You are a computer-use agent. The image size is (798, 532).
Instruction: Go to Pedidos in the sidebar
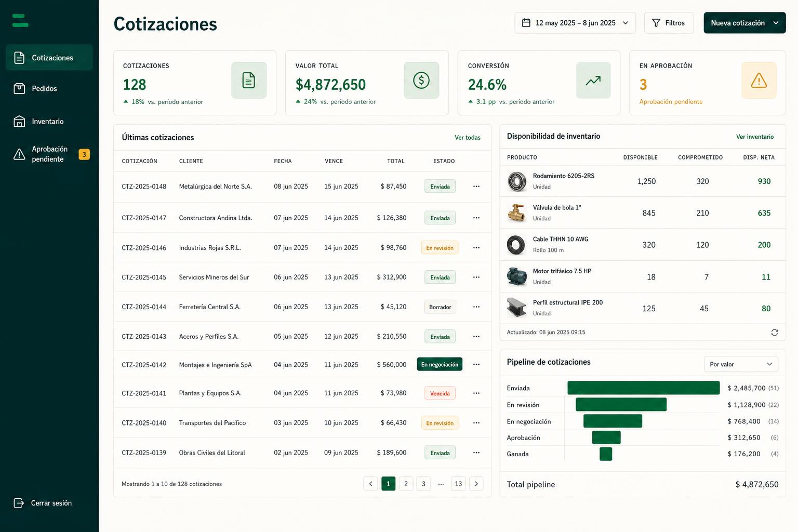[49, 89]
